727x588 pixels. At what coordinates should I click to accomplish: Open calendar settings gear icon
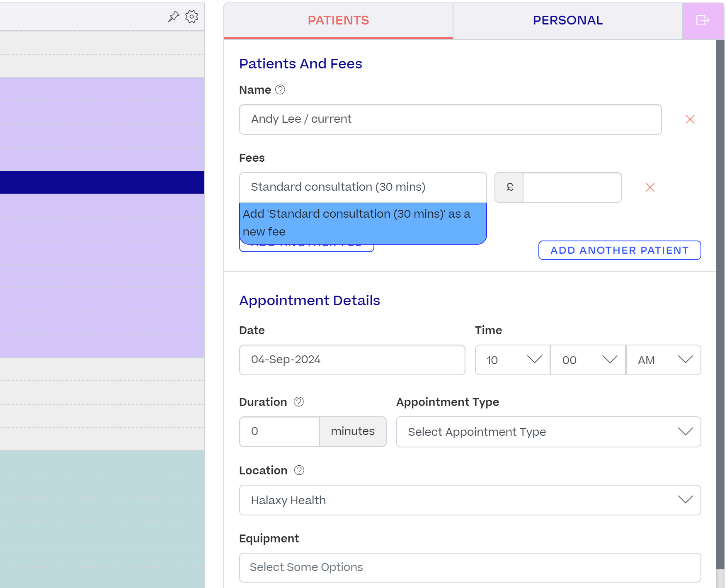pos(191,17)
